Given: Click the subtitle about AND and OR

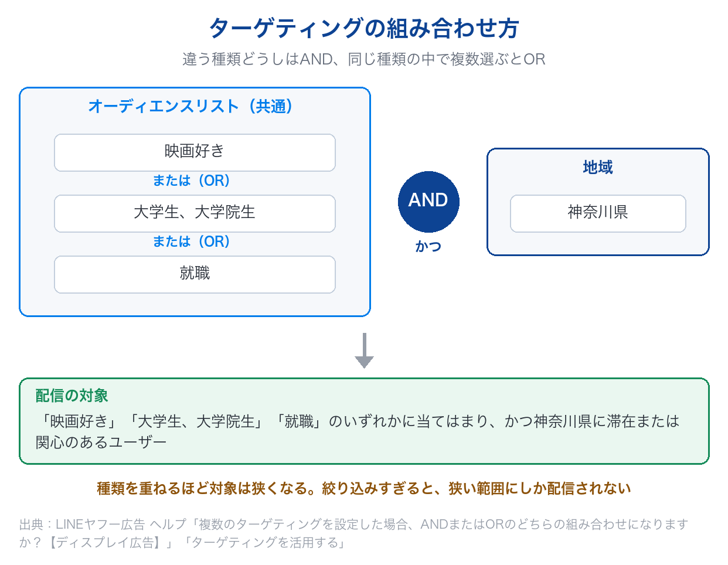Looking at the screenshot, I should click(x=364, y=59).
